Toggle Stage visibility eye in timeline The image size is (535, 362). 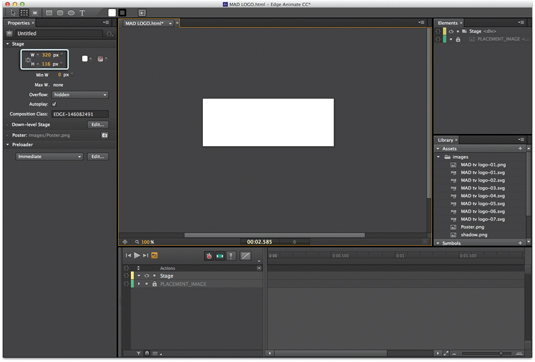[147, 276]
